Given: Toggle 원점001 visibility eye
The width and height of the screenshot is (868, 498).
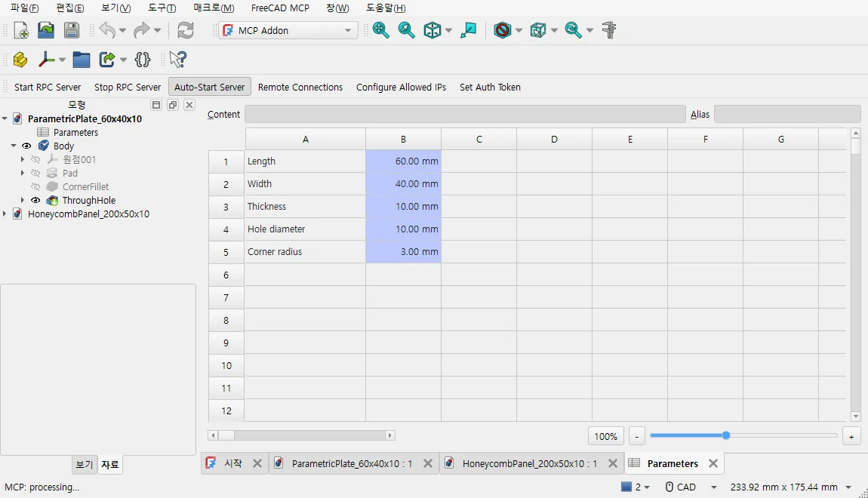Looking at the screenshot, I should tap(35, 159).
